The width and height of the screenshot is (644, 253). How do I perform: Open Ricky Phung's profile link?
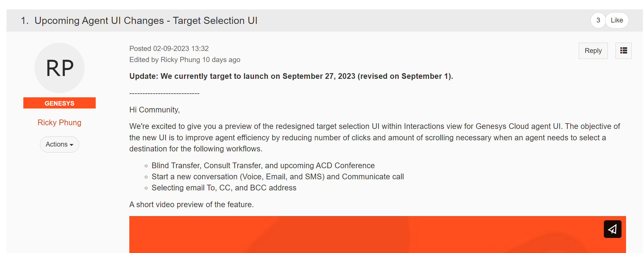[x=60, y=122]
